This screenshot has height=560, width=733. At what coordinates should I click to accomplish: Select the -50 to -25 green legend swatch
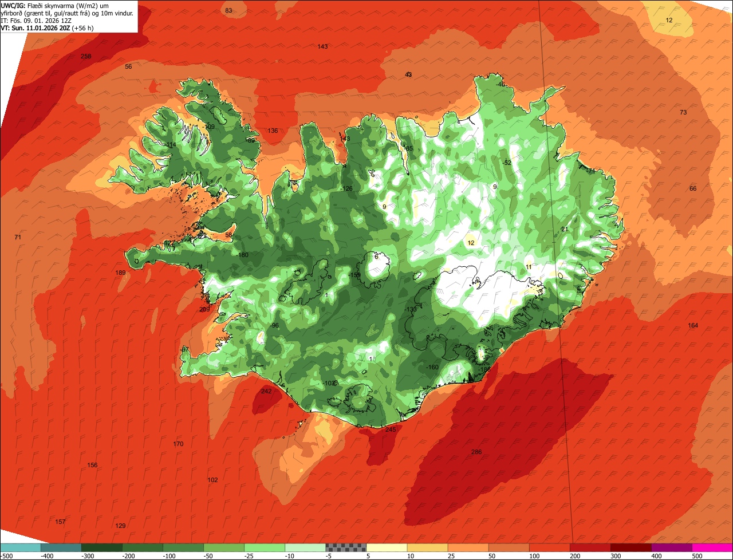coord(223,548)
